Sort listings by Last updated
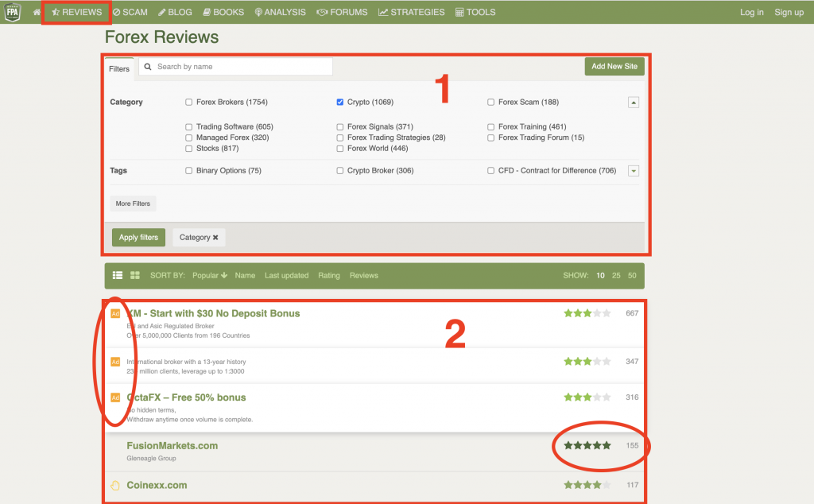The image size is (814, 504). [x=286, y=276]
